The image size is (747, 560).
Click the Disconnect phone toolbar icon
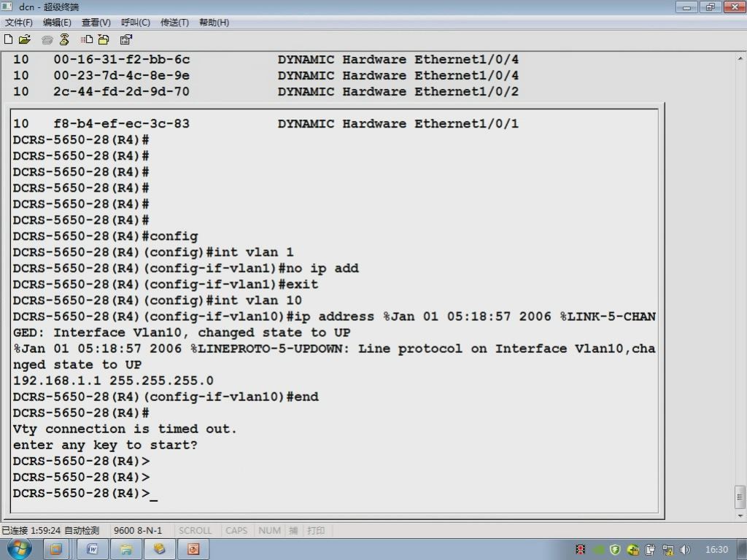pyautogui.click(x=64, y=39)
